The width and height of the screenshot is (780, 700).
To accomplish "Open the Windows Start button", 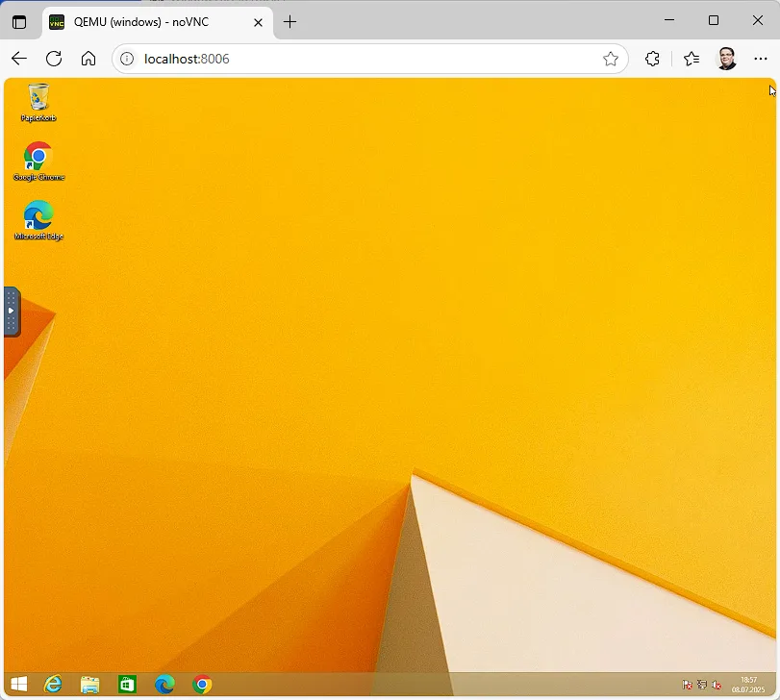I will (18, 685).
